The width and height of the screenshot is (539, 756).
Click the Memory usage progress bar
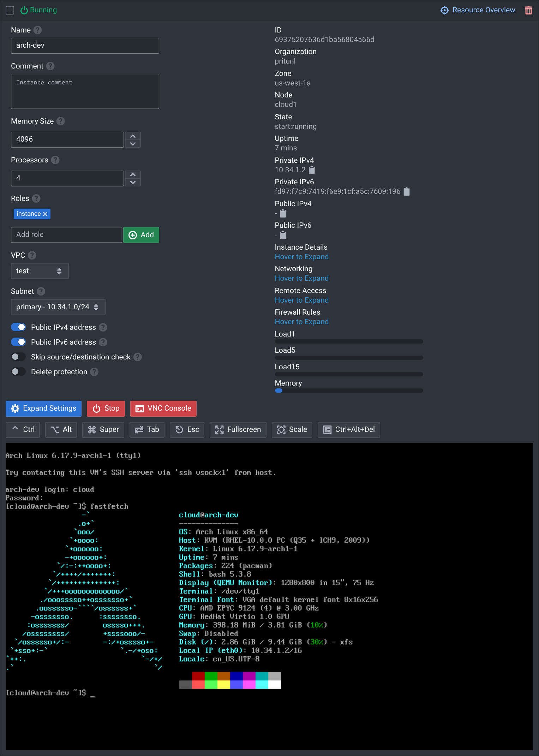[349, 391]
